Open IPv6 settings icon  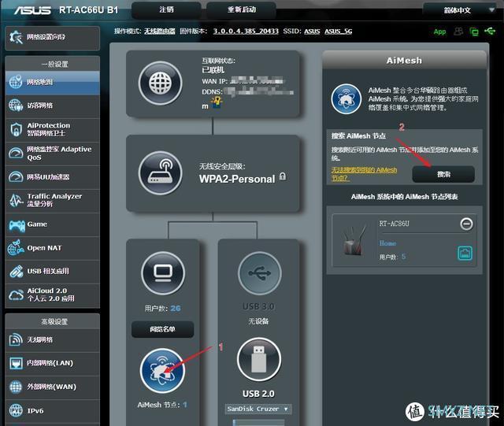tap(16, 410)
